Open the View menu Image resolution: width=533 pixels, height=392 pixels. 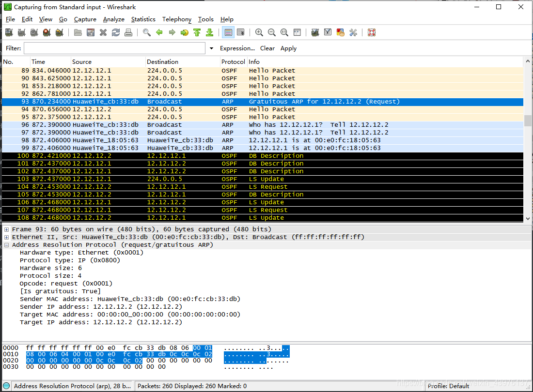(46, 19)
